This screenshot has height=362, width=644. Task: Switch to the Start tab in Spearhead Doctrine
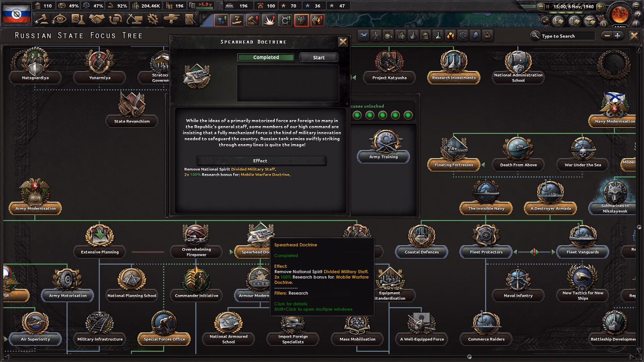318,57
